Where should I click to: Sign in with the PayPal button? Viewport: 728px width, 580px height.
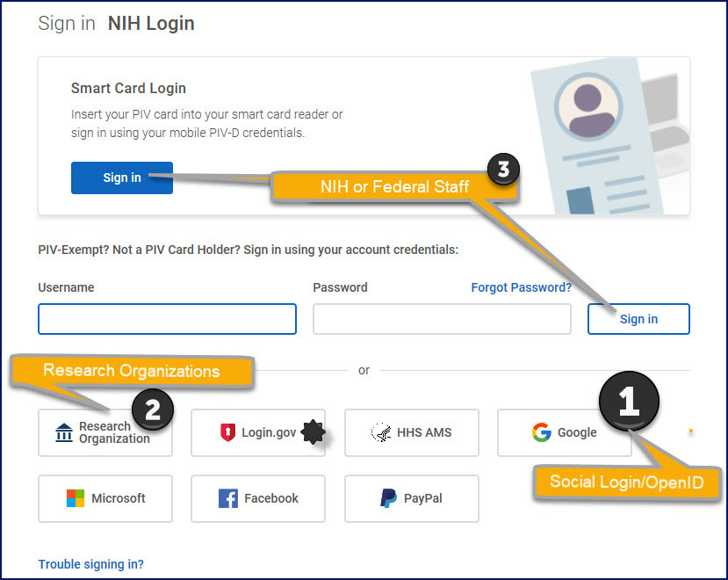(411, 498)
